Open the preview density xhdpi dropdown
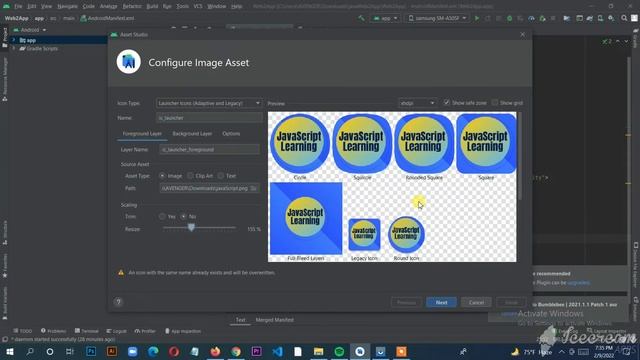The image size is (640, 360). coord(417,103)
